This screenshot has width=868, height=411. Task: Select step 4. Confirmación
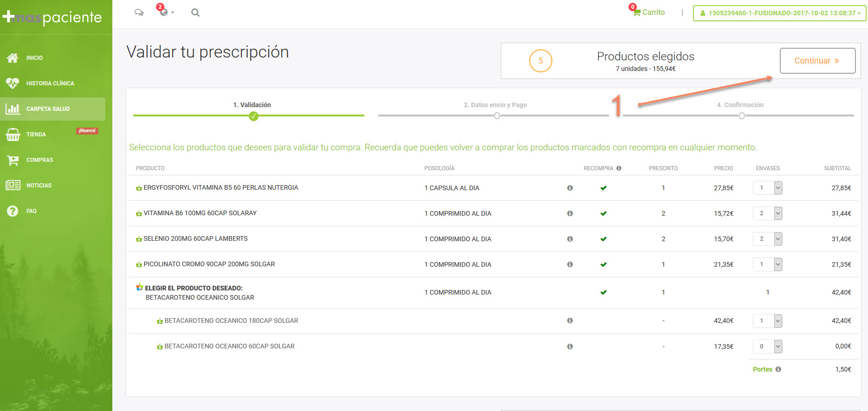[x=740, y=105]
